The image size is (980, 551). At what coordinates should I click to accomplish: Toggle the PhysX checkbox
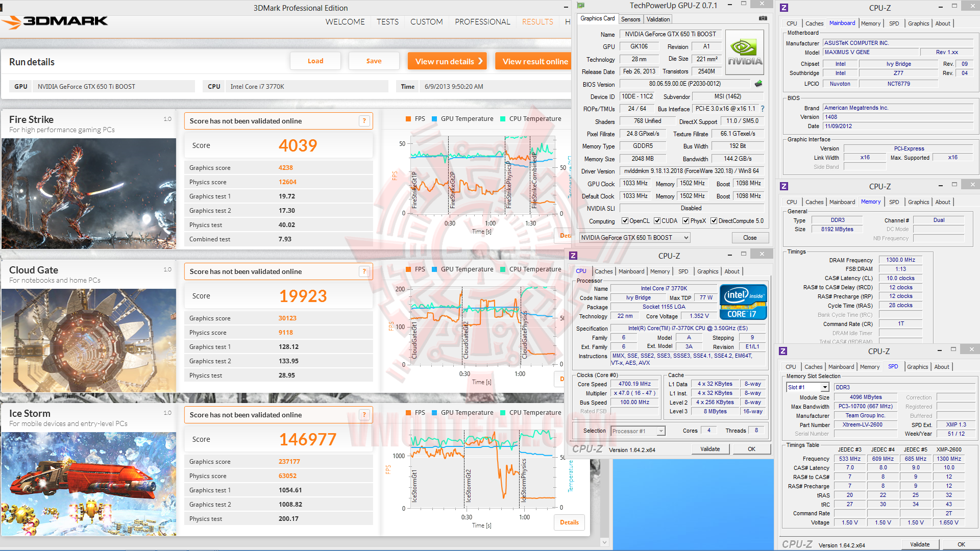click(685, 221)
